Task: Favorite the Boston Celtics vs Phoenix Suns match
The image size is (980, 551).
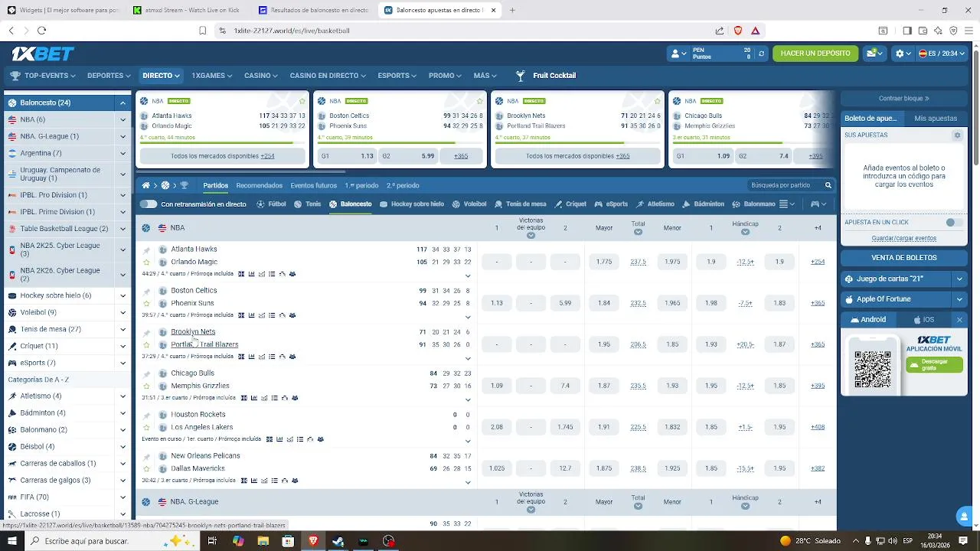Action: click(147, 303)
